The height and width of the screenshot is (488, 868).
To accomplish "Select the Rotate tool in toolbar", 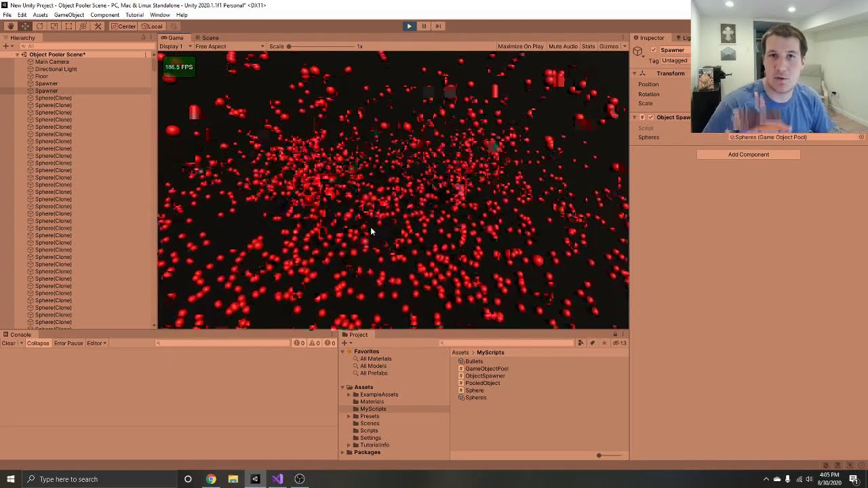I will coord(39,26).
